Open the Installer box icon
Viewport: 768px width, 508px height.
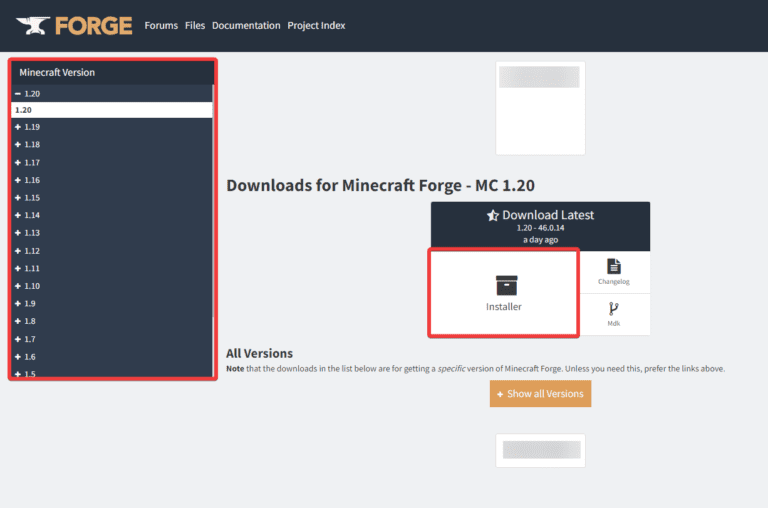click(506, 286)
